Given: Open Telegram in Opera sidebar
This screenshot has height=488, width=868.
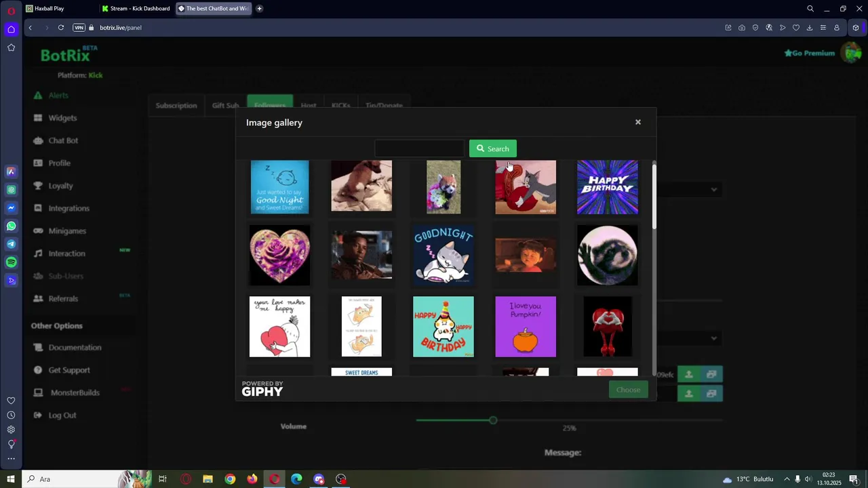Looking at the screenshot, I should tap(11, 244).
